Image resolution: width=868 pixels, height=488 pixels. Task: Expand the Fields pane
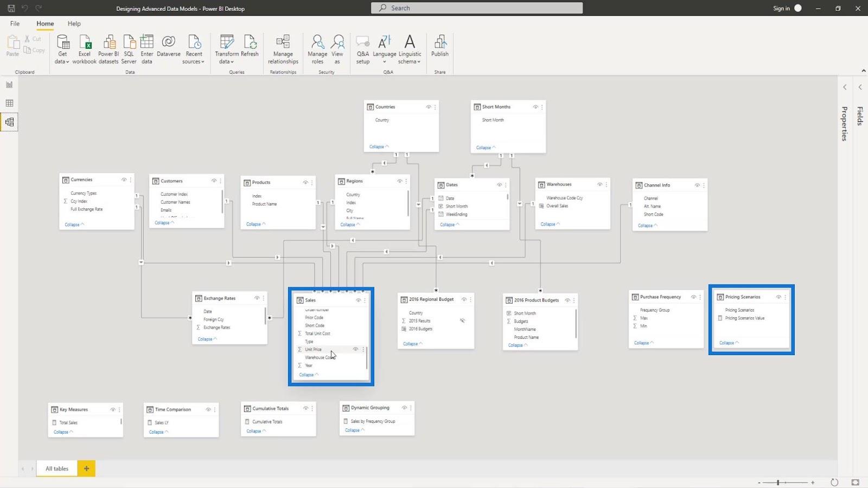(860, 87)
